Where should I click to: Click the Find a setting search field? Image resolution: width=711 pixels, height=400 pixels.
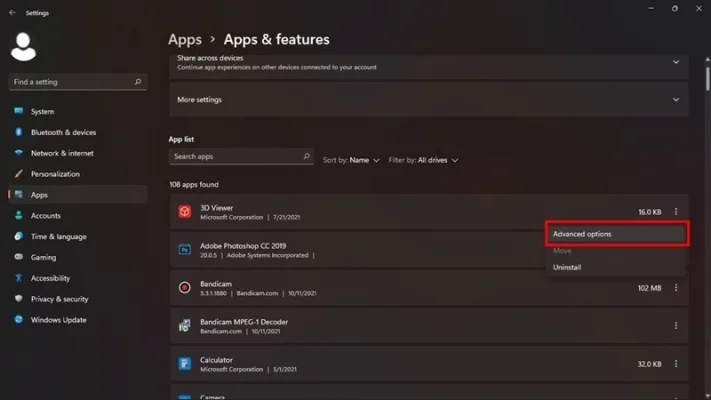click(x=72, y=82)
